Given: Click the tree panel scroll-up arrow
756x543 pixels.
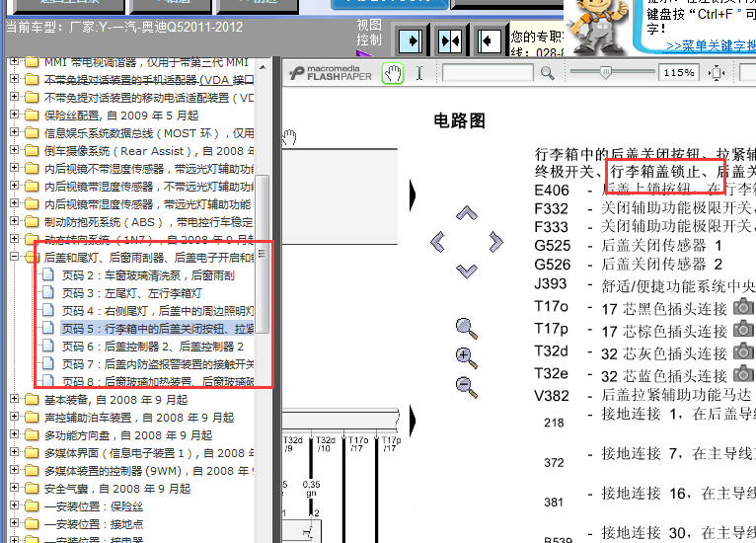Looking at the screenshot, I should [x=263, y=67].
